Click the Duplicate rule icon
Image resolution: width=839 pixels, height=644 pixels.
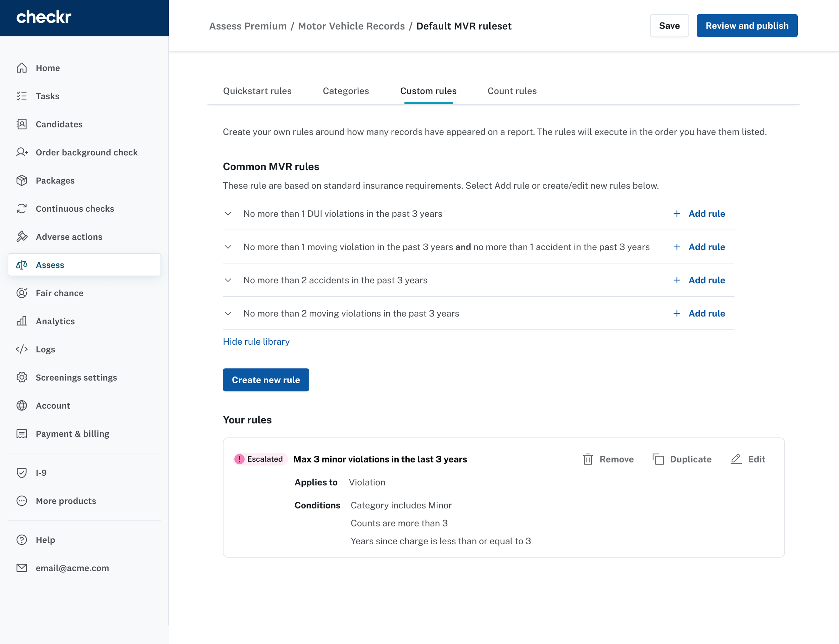[x=658, y=459]
